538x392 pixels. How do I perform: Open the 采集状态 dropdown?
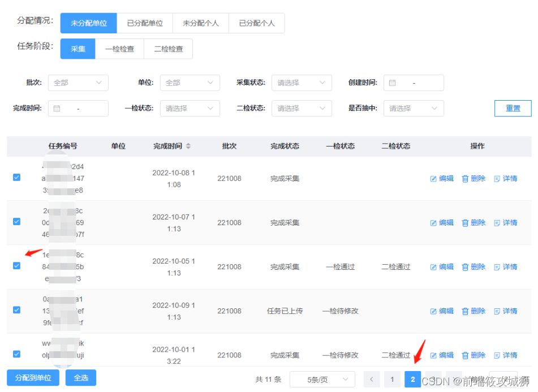pos(302,83)
